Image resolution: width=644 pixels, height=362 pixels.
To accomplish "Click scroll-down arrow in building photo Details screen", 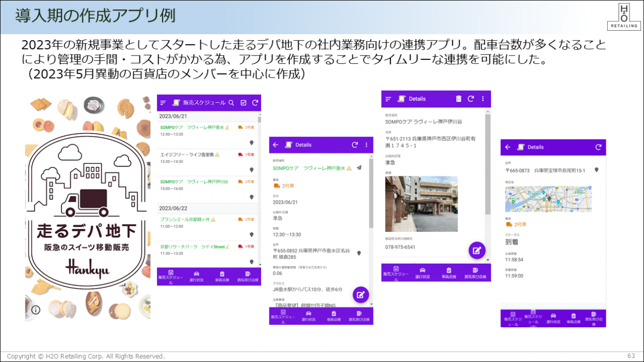I will (x=487, y=260).
